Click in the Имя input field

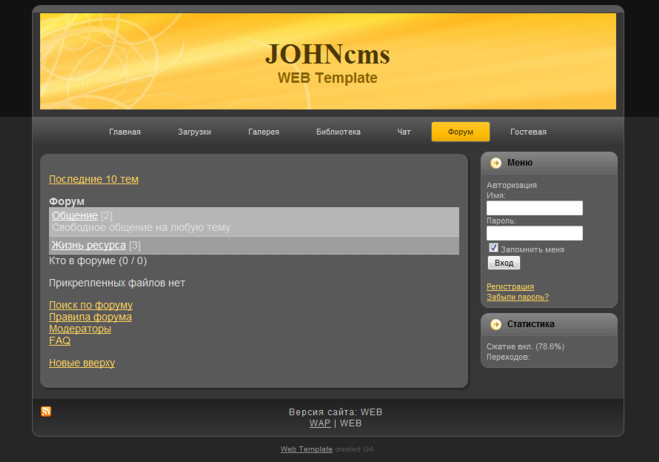[534, 208]
